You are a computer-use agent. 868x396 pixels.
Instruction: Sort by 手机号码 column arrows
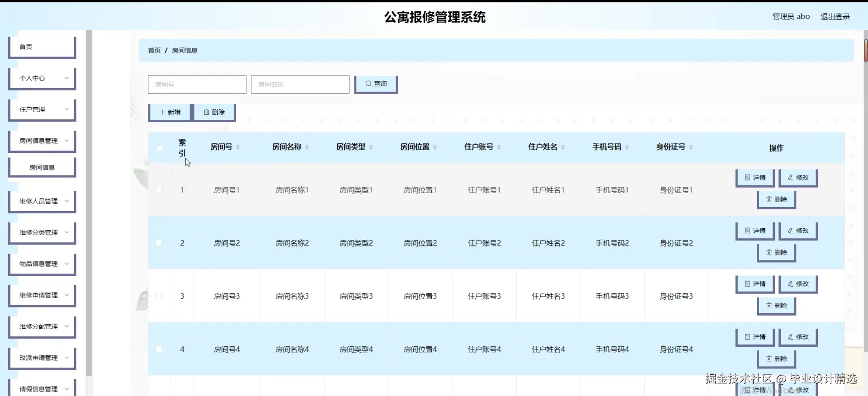pyautogui.click(x=627, y=147)
